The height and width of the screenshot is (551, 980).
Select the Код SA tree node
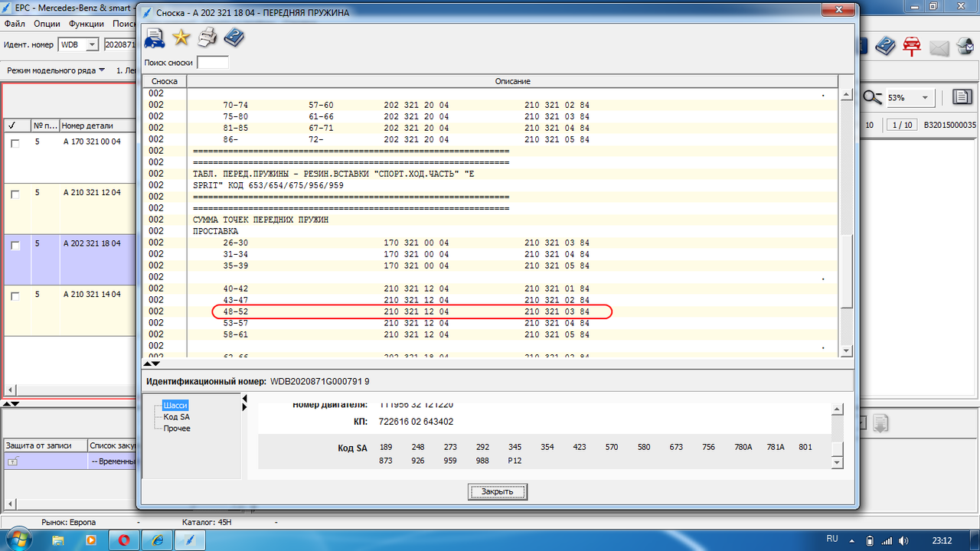[177, 417]
